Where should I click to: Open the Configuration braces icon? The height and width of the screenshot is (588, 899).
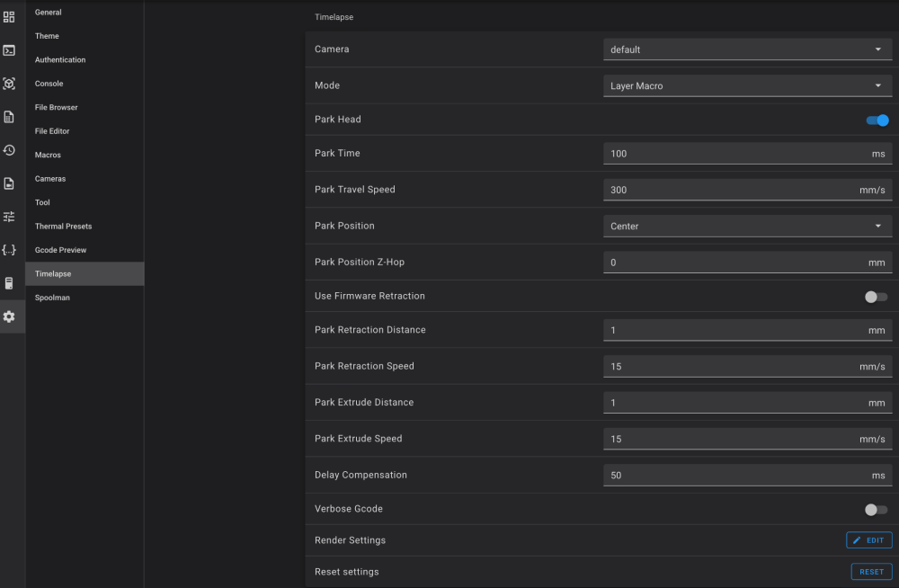(9, 250)
